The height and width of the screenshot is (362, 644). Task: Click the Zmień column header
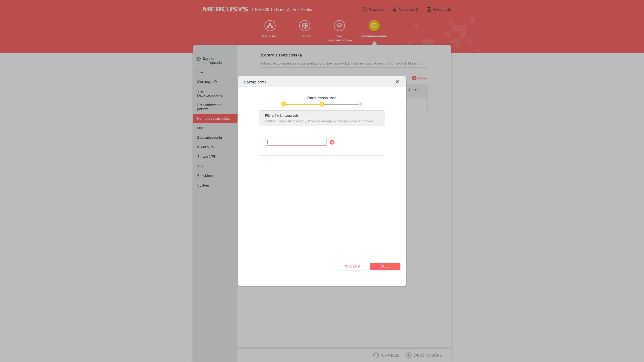(x=413, y=89)
